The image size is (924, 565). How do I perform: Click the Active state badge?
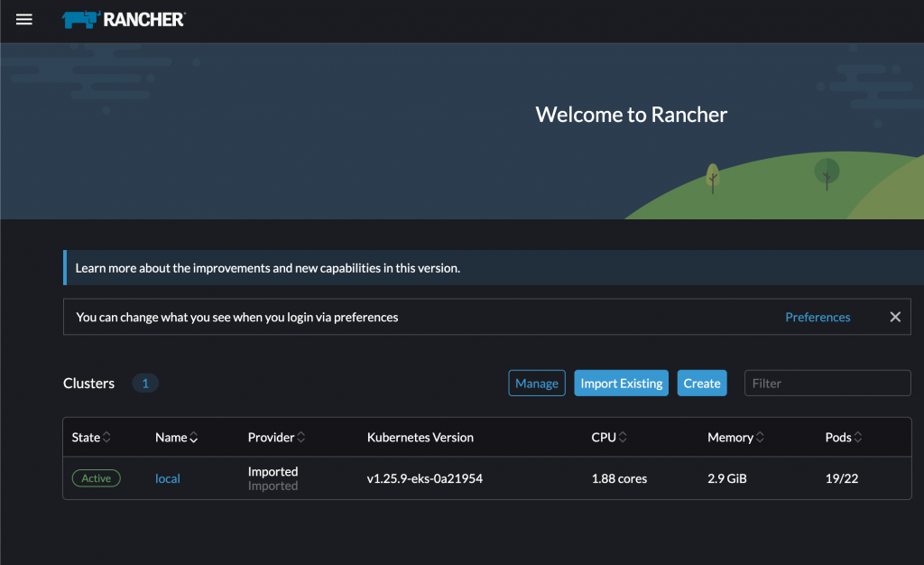click(x=96, y=478)
